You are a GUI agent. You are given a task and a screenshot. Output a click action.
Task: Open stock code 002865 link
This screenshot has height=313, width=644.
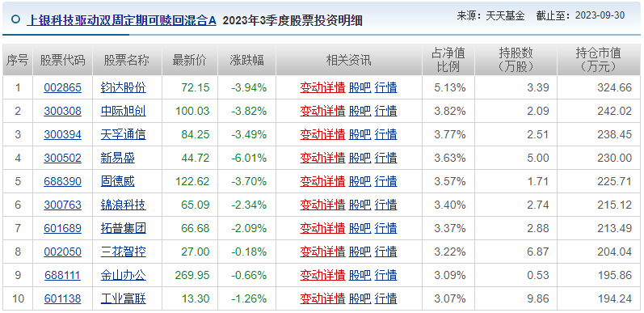[62, 87]
